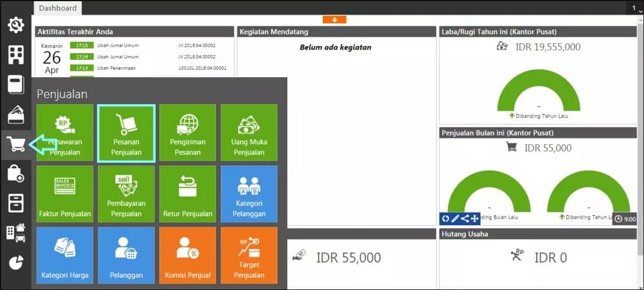Launch the Pembayaran Penjualan tile
This screenshot has height=290, width=644.
point(126,194)
